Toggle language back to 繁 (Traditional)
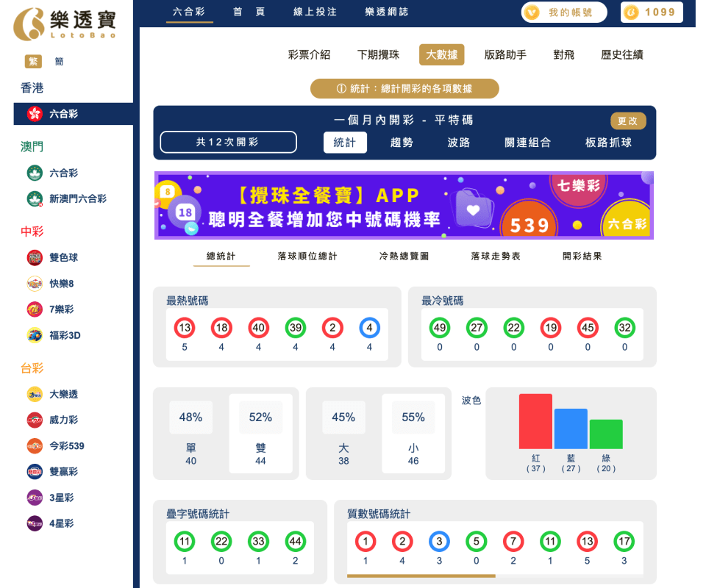Screen dimensions: 706x588 [32, 61]
